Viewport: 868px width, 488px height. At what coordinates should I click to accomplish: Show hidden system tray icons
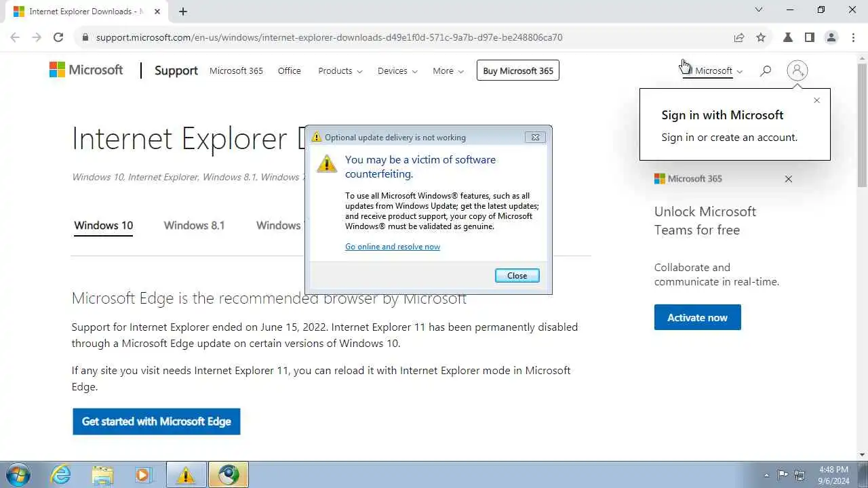pyautogui.click(x=767, y=475)
